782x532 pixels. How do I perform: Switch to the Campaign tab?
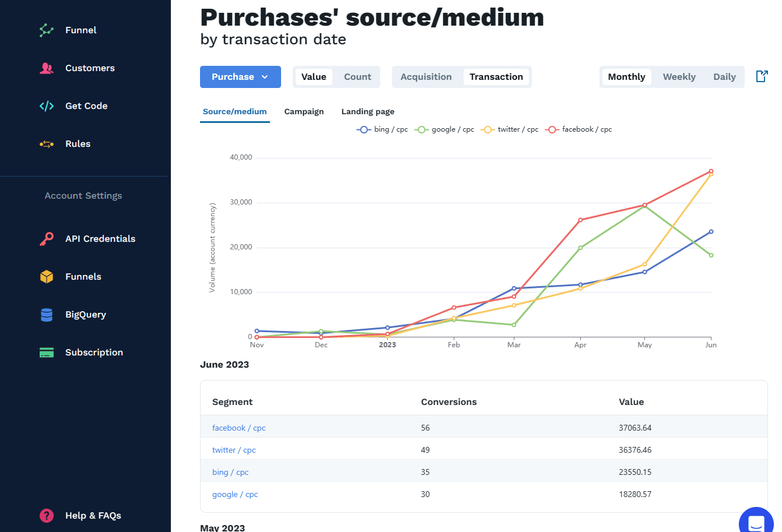point(304,111)
